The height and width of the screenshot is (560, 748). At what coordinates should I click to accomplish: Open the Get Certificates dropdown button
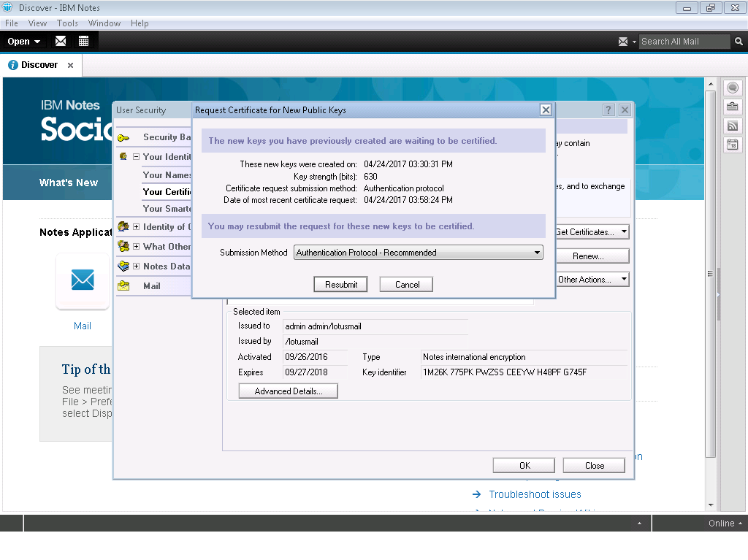tap(592, 232)
